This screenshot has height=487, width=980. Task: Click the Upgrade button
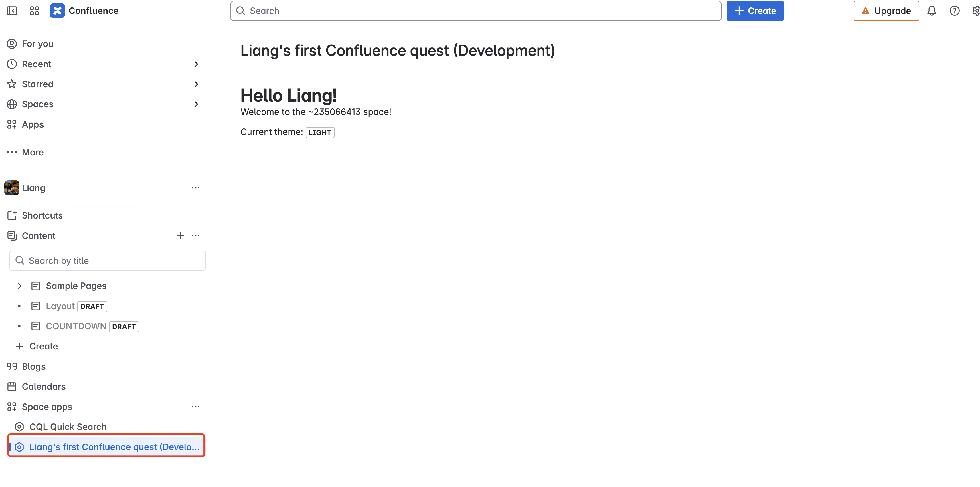click(x=886, y=11)
